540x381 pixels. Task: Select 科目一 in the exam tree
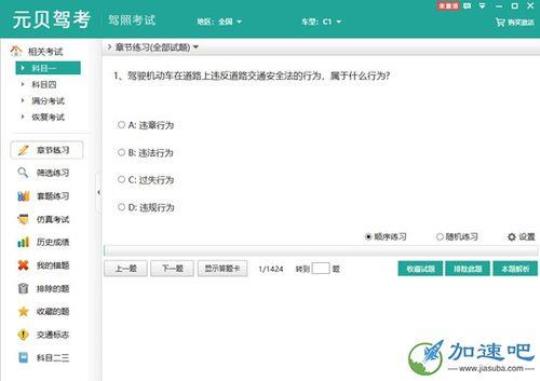[48, 68]
